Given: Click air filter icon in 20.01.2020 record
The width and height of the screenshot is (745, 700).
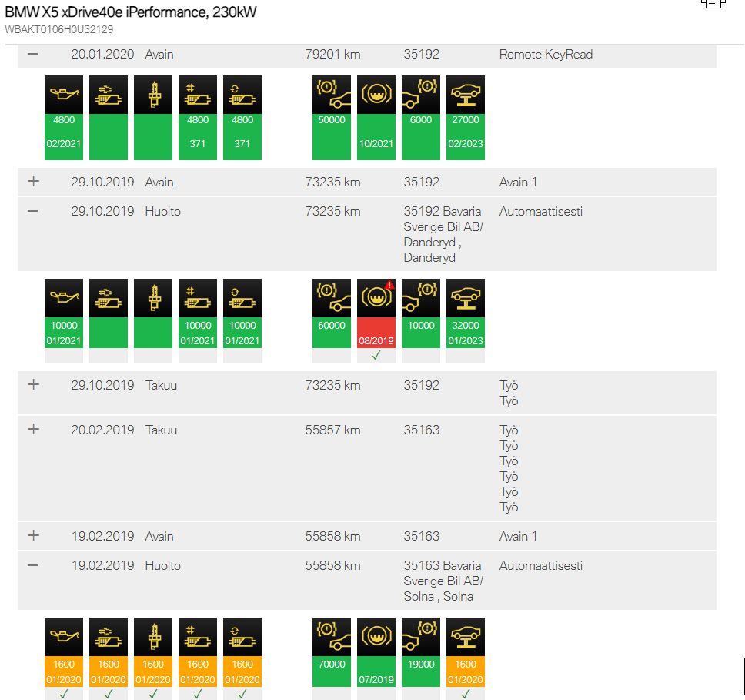Looking at the screenshot, I should [x=109, y=95].
